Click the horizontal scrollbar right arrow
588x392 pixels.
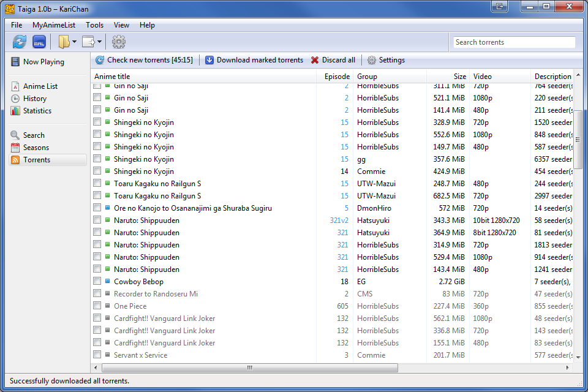tap(568, 367)
